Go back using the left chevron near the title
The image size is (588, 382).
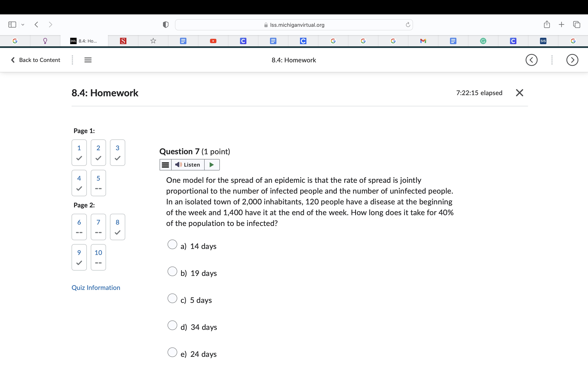532,60
